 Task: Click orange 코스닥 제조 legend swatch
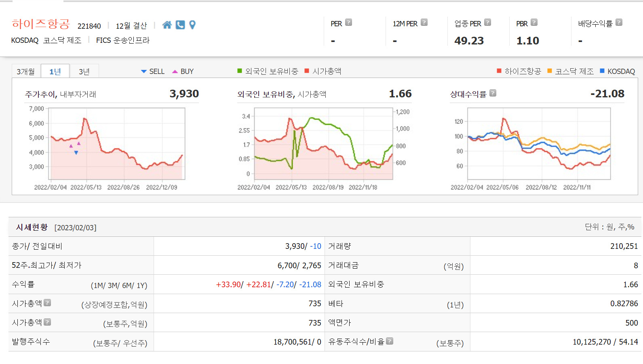click(550, 71)
